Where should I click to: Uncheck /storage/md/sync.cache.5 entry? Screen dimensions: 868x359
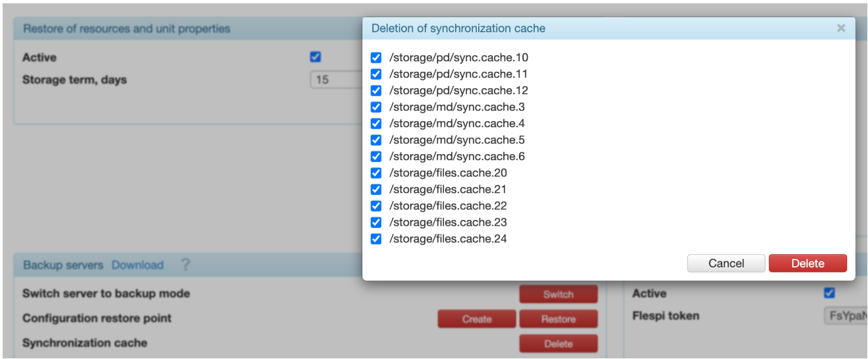click(x=376, y=140)
